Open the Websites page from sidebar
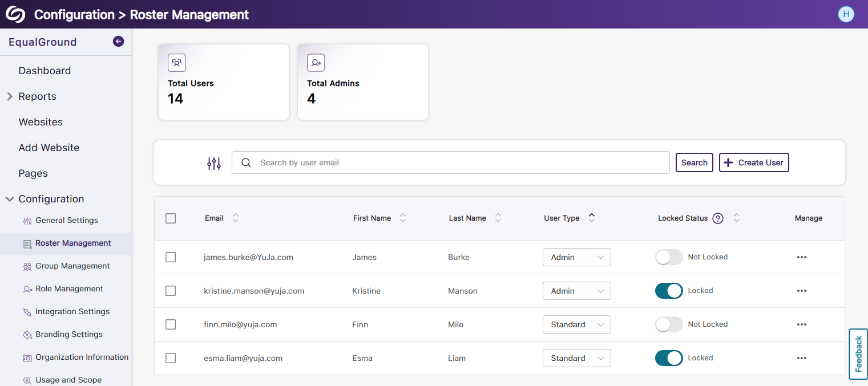Screen dimensions: 868x386 coord(41,121)
